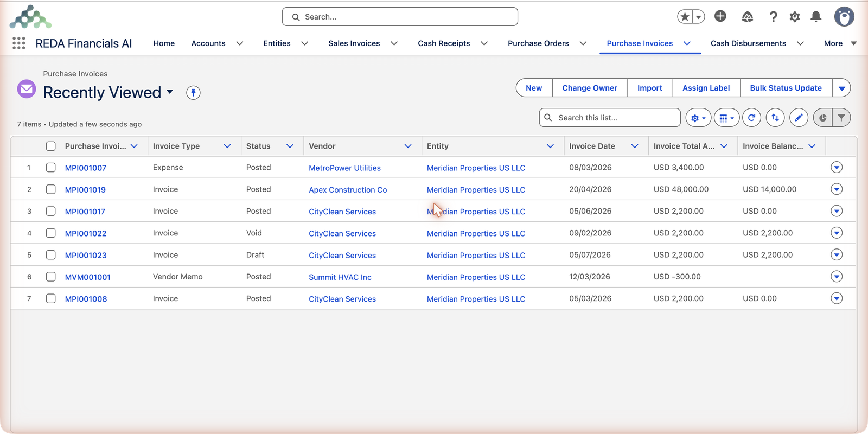
Task: Expand the Recently Viewed list view dropdown
Action: 170,92
